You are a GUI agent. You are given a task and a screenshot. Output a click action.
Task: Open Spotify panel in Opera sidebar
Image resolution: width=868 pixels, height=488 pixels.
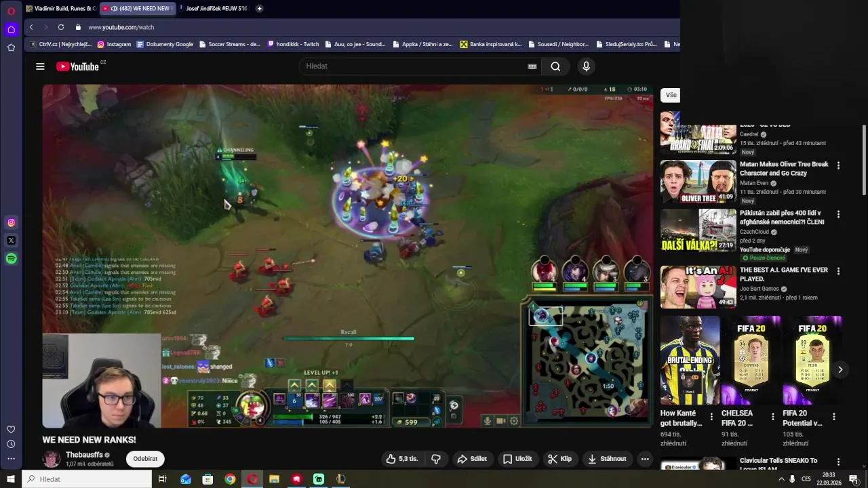point(11,258)
